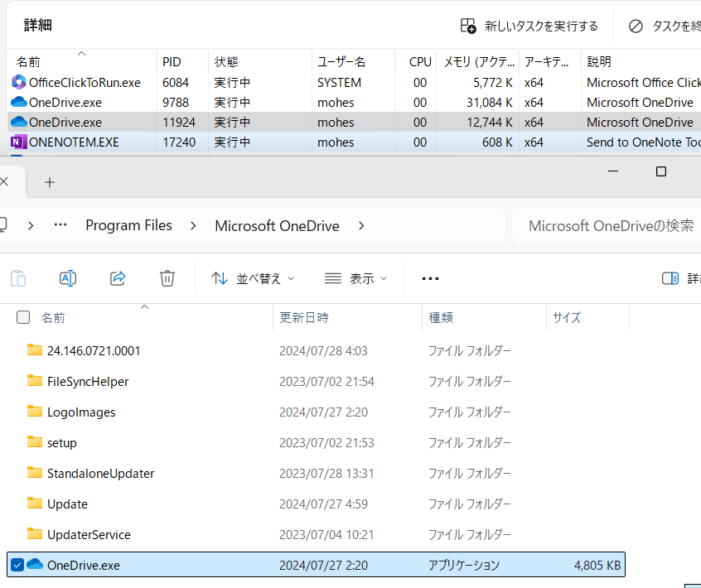This screenshot has width=701, height=588.
Task: Close the current Explorer tab
Action: (4, 181)
